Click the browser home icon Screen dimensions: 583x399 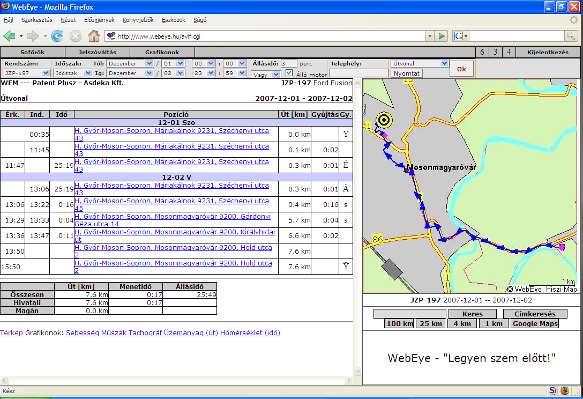[94, 36]
